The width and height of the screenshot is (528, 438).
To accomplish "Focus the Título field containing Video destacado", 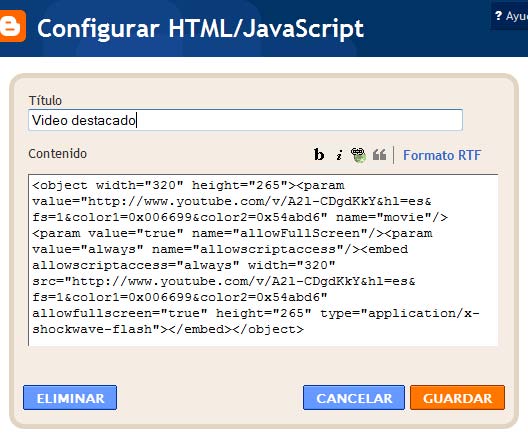I will tap(245, 120).
